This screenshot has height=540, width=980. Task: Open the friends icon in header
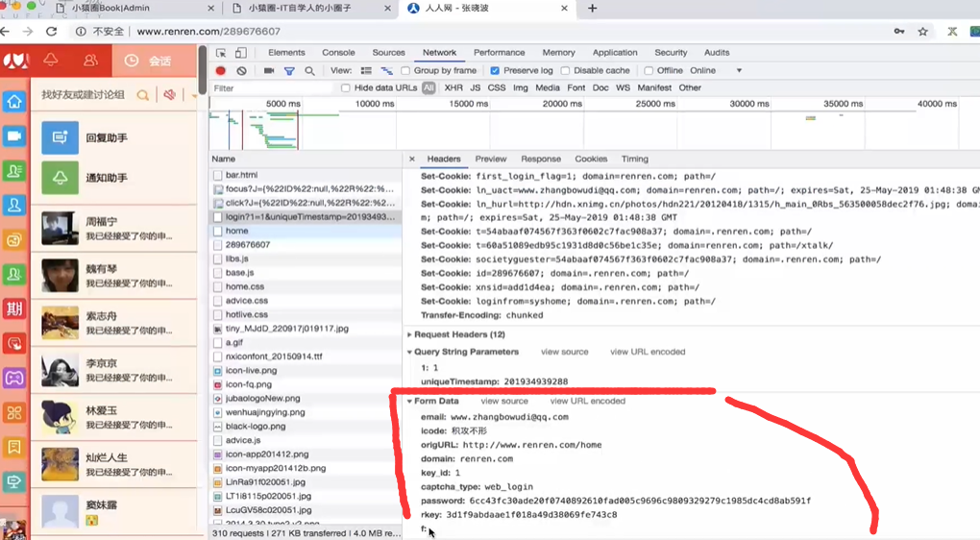coord(90,60)
